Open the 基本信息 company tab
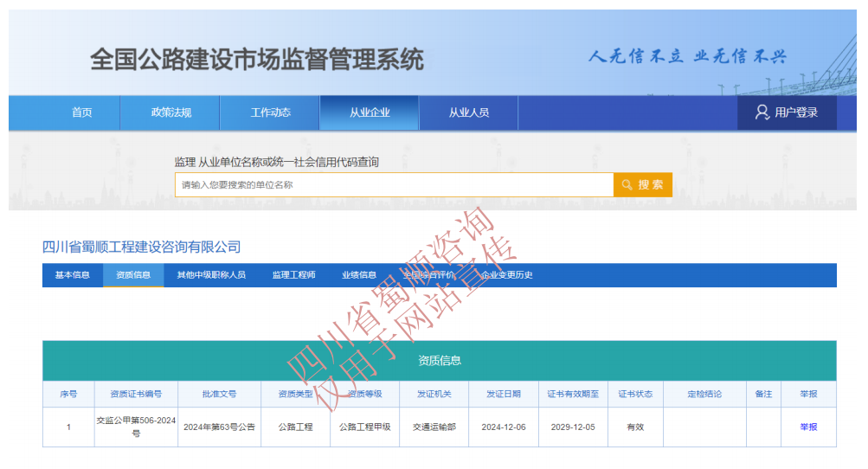 tap(73, 275)
